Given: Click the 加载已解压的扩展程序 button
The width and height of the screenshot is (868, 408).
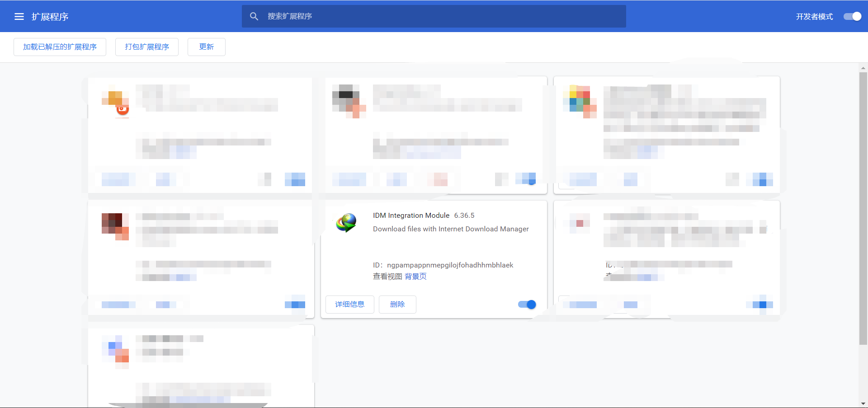Looking at the screenshot, I should [60, 47].
